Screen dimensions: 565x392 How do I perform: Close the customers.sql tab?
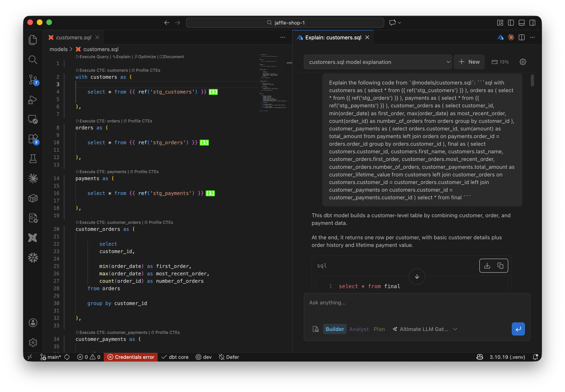point(97,37)
